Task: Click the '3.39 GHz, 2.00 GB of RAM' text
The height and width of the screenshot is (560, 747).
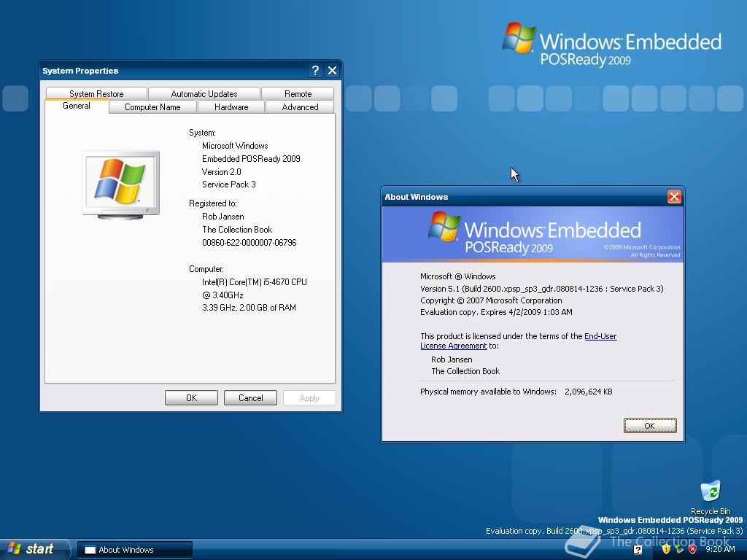Action: pyautogui.click(x=249, y=308)
